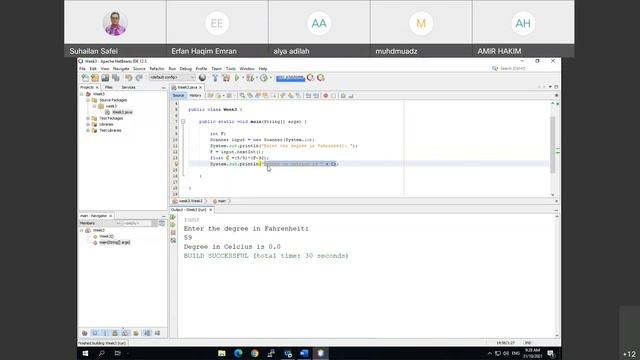Click the Save All toolbar icon
Screen dimensions: 640x360
pyautogui.click(x=116, y=78)
